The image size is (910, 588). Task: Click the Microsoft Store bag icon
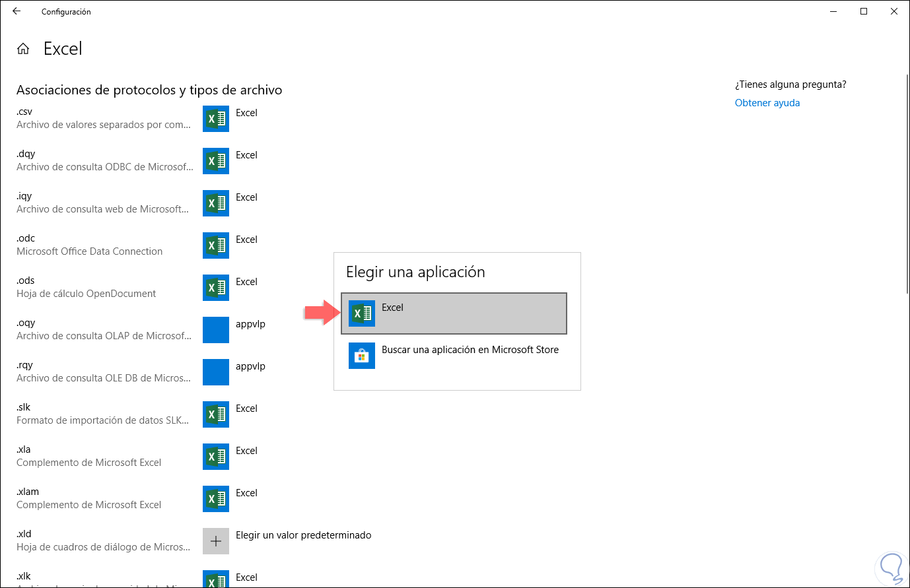pyautogui.click(x=362, y=356)
